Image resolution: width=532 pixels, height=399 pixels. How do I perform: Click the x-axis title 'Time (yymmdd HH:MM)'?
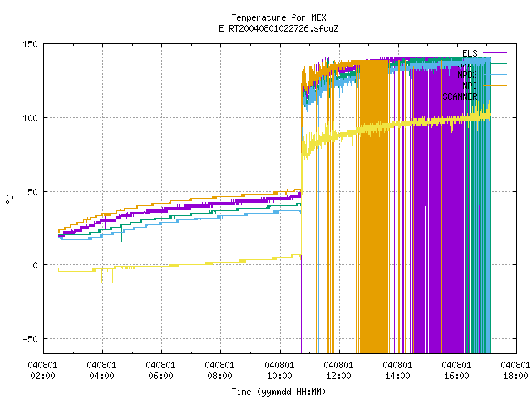[279, 392]
